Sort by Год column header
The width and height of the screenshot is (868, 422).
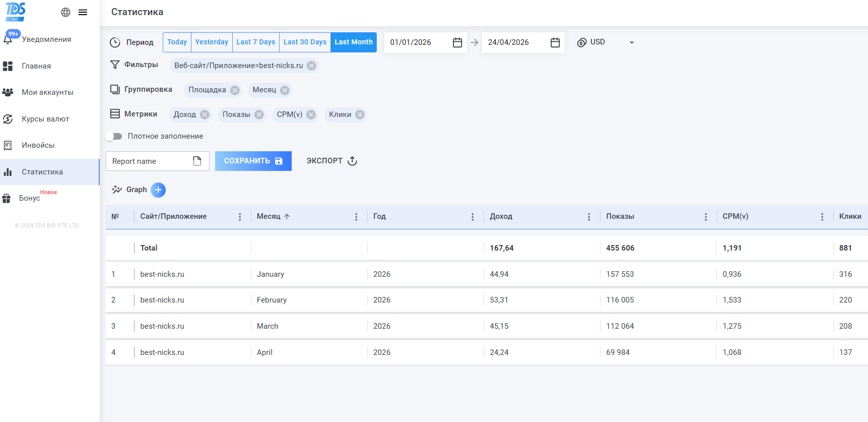click(379, 216)
